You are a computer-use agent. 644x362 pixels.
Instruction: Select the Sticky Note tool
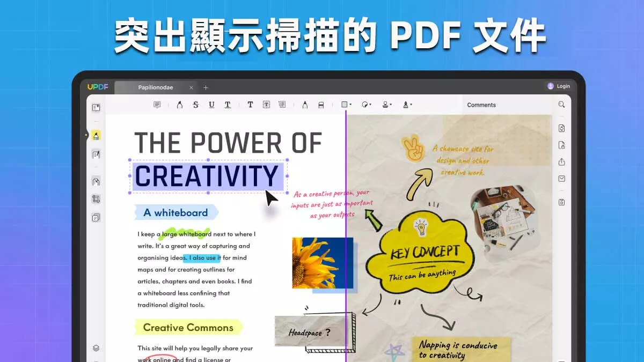157,105
